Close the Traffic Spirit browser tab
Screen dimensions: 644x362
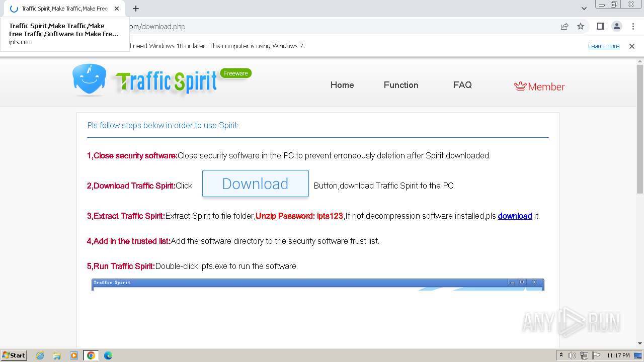click(117, 9)
